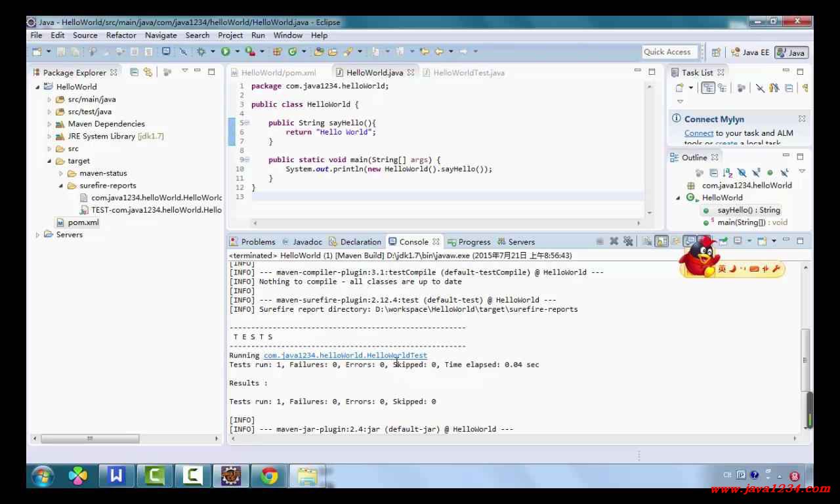This screenshot has width=840, height=504.
Task: Switch to Java EE perspective
Action: 749,52
